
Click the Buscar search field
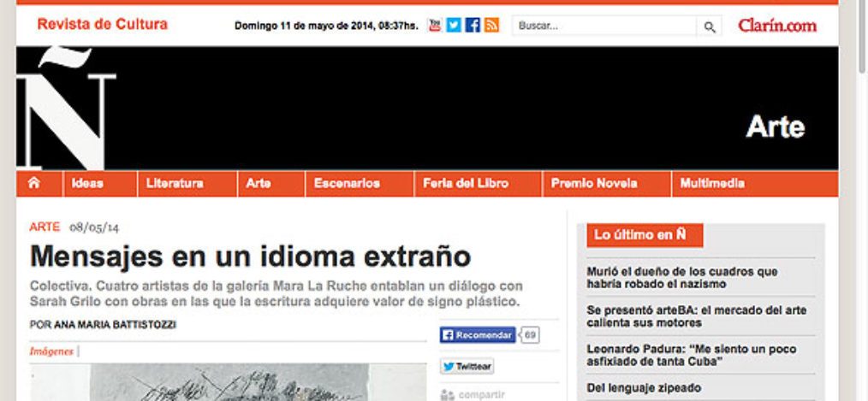604,26
